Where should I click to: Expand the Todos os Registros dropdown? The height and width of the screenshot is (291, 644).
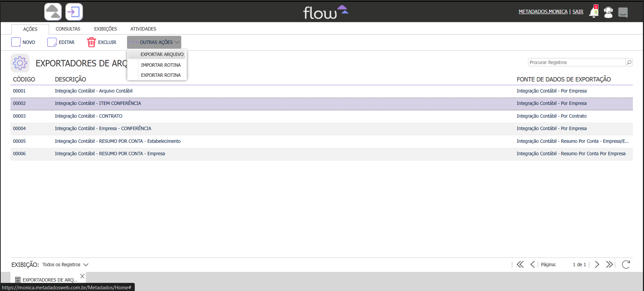pyautogui.click(x=65, y=265)
